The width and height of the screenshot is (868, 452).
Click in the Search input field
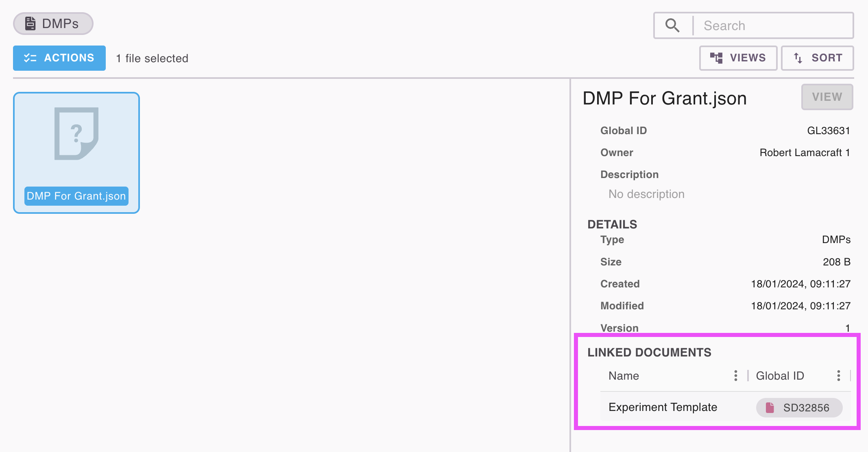click(773, 26)
